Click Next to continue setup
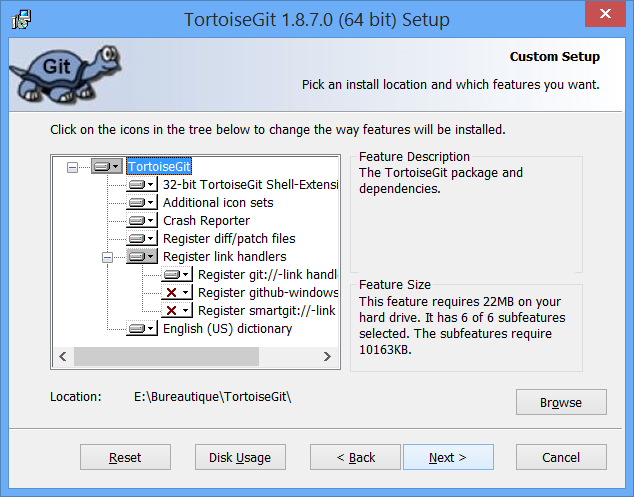This screenshot has height=497, width=634. click(447, 457)
